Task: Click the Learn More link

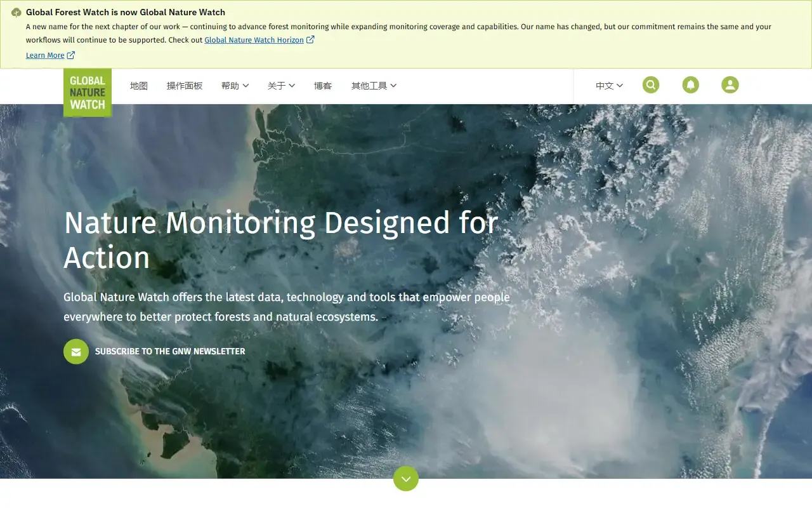Action: pos(50,56)
